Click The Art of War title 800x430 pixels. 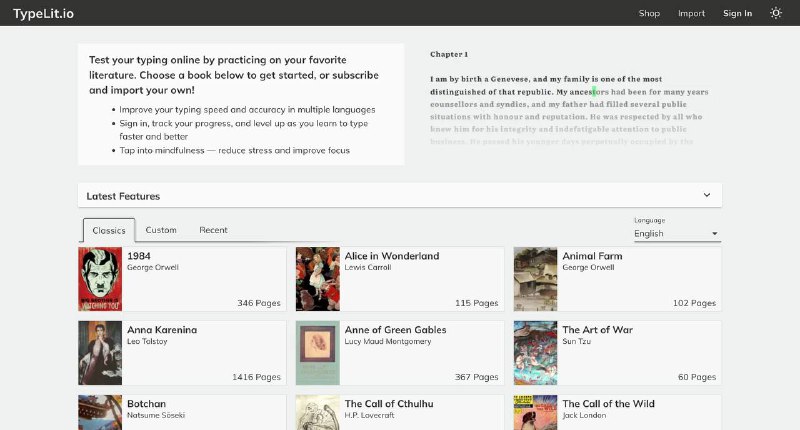point(597,330)
